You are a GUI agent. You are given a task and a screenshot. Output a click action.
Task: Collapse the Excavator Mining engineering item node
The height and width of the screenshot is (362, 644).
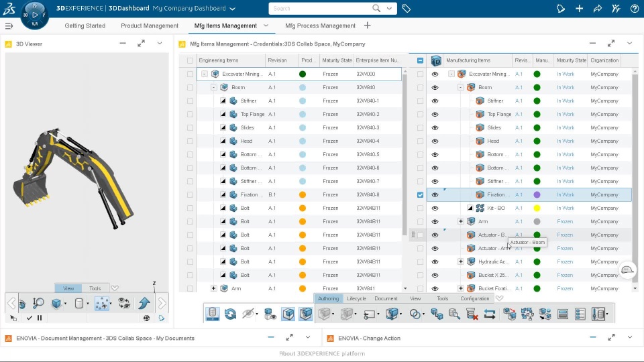tap(204, 74)
